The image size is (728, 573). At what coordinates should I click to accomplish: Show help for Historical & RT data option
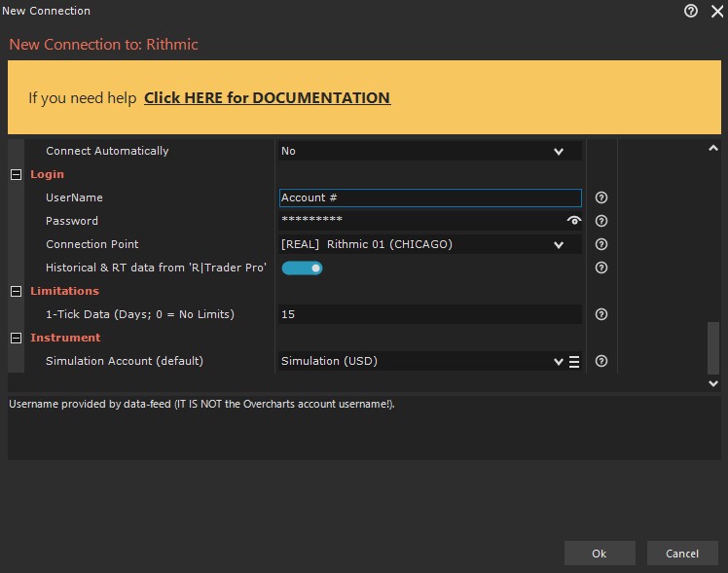pyautogui.click(x=601, y=268)
